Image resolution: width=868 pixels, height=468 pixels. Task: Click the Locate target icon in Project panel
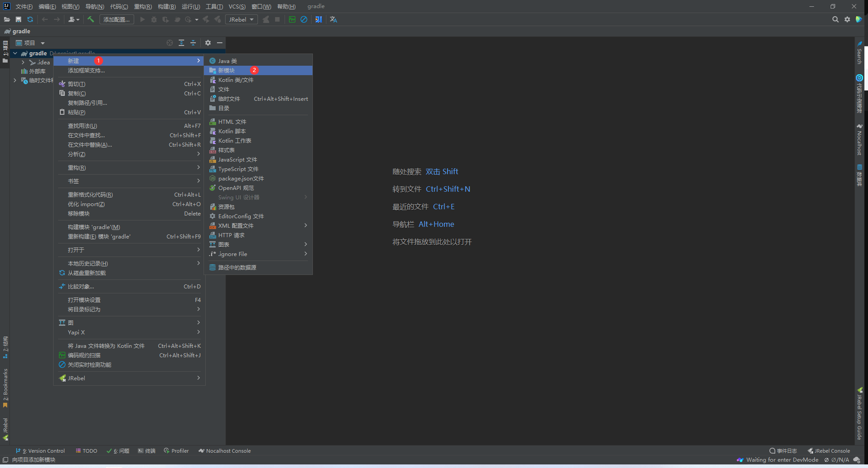coord(170,43)
